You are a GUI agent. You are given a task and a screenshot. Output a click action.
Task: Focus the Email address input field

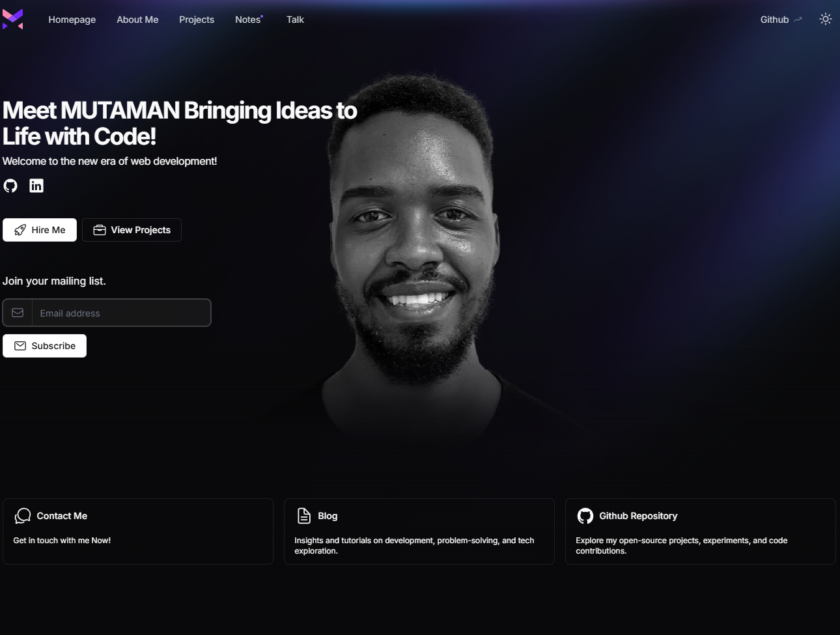pos(121,313)
